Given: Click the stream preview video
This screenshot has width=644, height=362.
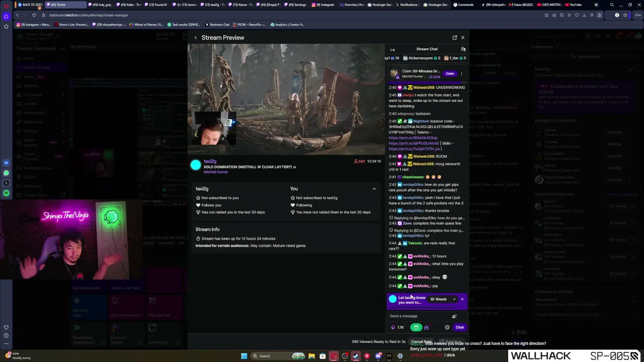Looking at the screenshot, I should [x=286, y=99].
